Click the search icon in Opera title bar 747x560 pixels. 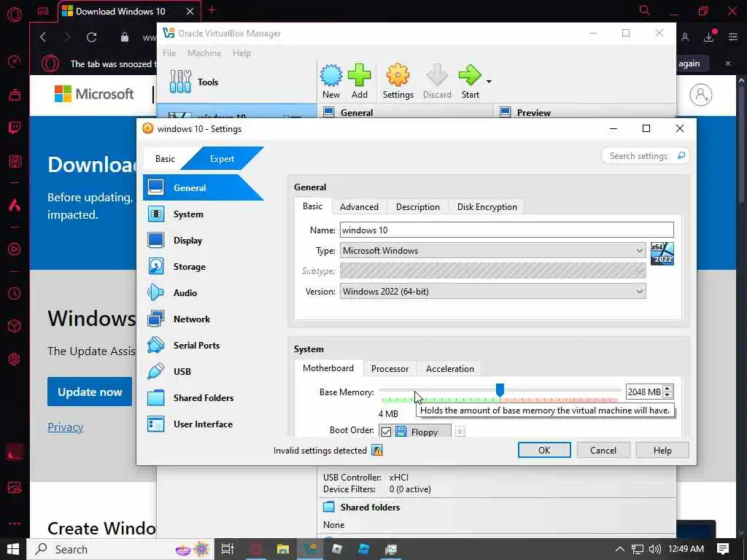coord(645,10)
